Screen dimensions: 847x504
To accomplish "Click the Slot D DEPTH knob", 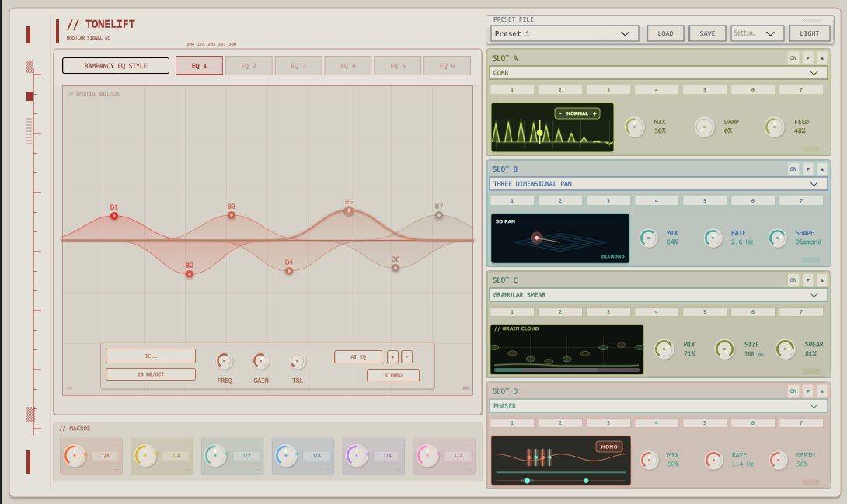I will pyautogui.click(x=779, y=461).
